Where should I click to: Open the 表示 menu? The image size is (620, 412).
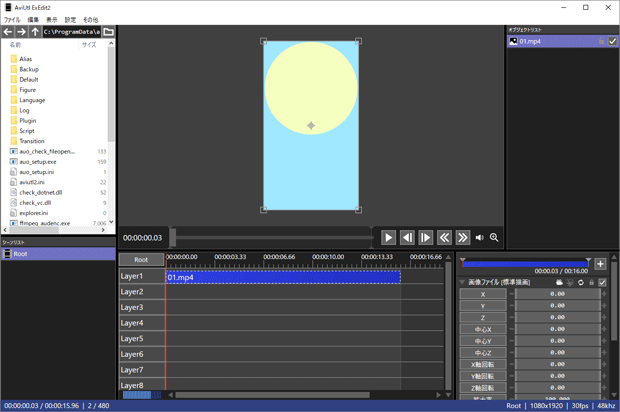pyautogui.click(x=52, y=20)
